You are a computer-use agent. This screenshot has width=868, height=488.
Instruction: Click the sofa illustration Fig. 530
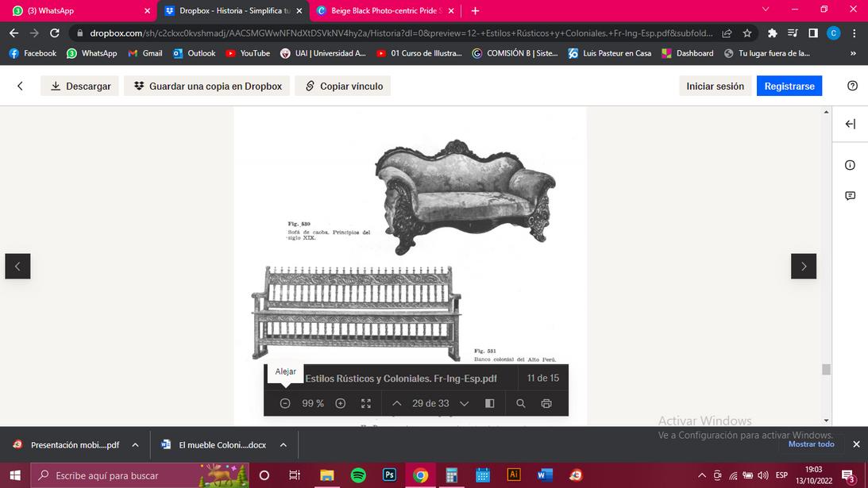tap(465, 197)
